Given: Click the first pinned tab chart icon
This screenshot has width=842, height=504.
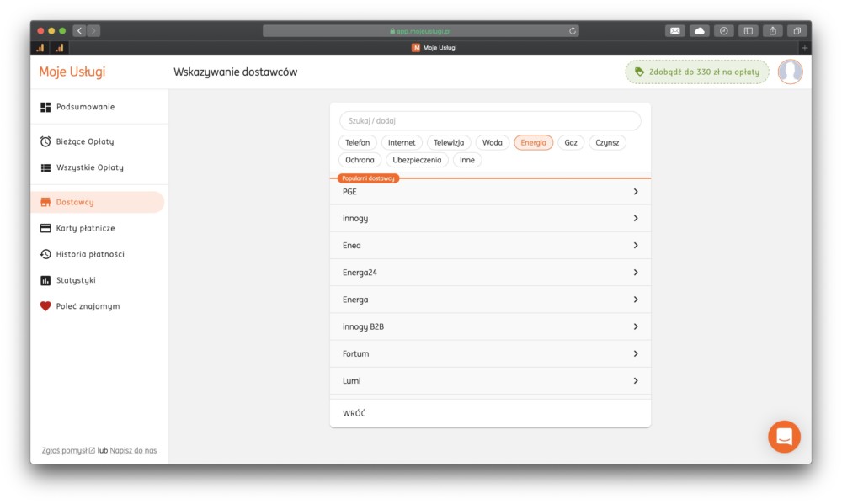Looking at the screenshot, I should [x=40, y=48].
